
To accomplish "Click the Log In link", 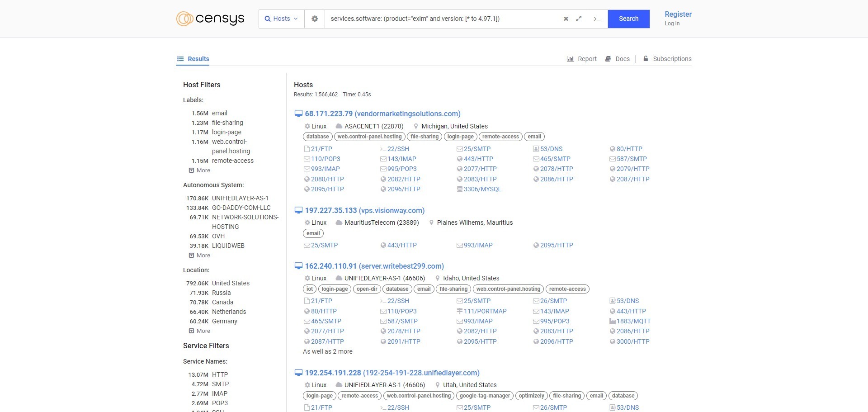I will click(x=672, y=24).
